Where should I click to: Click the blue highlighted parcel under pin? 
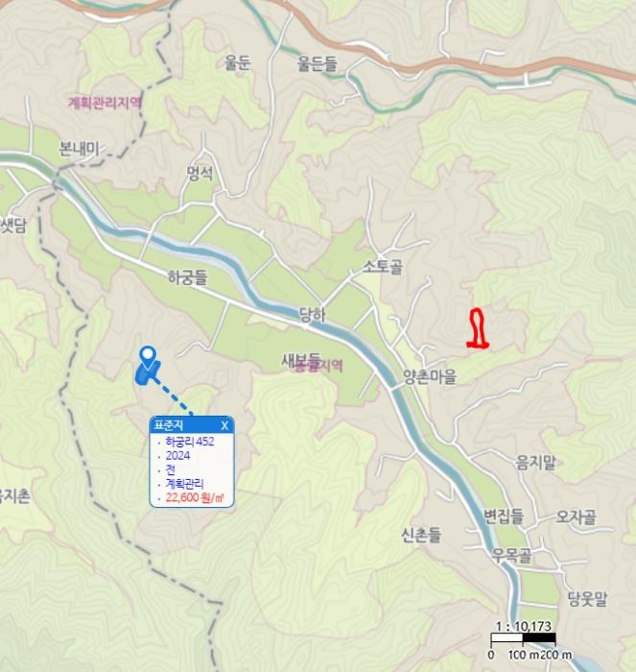(146, 374)
